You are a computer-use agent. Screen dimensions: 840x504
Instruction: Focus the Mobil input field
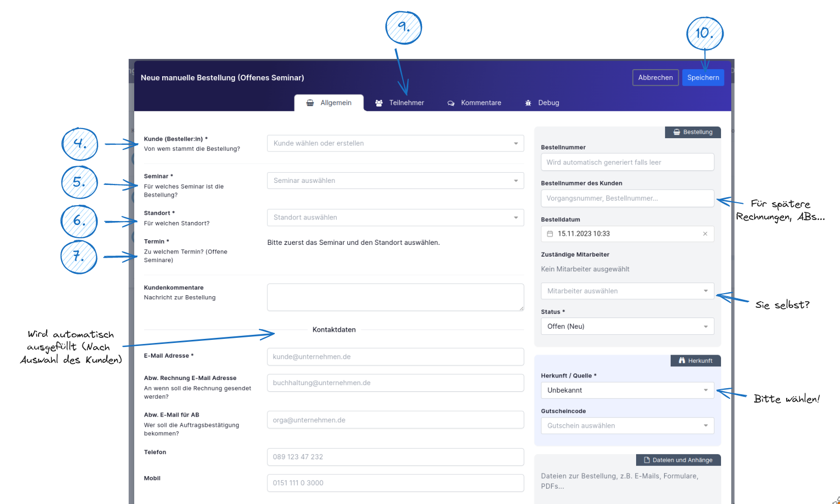point(396,483)
